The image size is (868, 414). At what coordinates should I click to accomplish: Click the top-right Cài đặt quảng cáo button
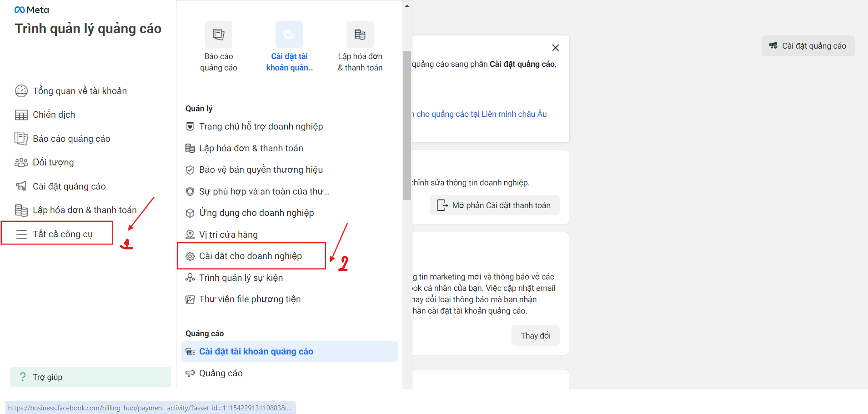pyautogui.click(x=808, y=46)
